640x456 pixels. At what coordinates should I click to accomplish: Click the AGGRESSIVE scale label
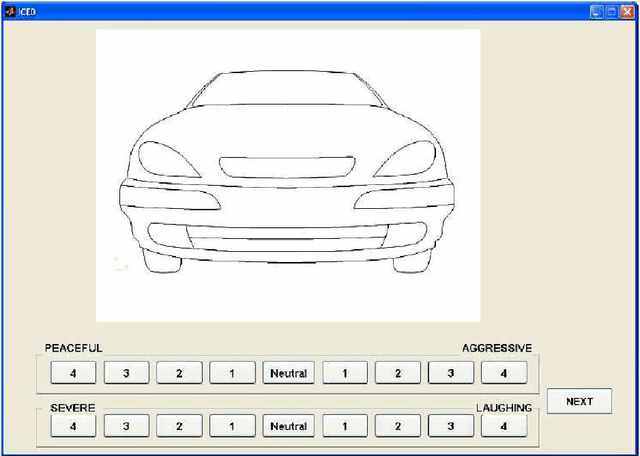[497, 348]
